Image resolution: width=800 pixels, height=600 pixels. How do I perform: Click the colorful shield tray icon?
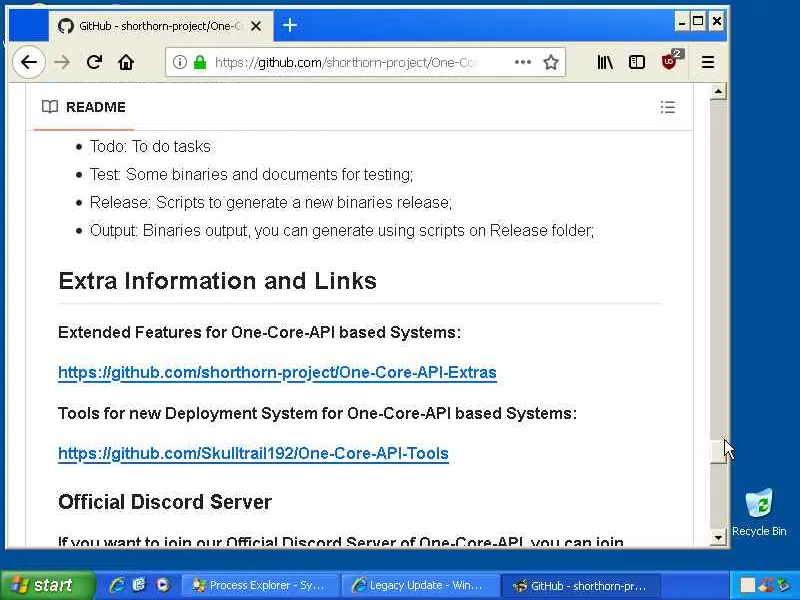point(766,585)
